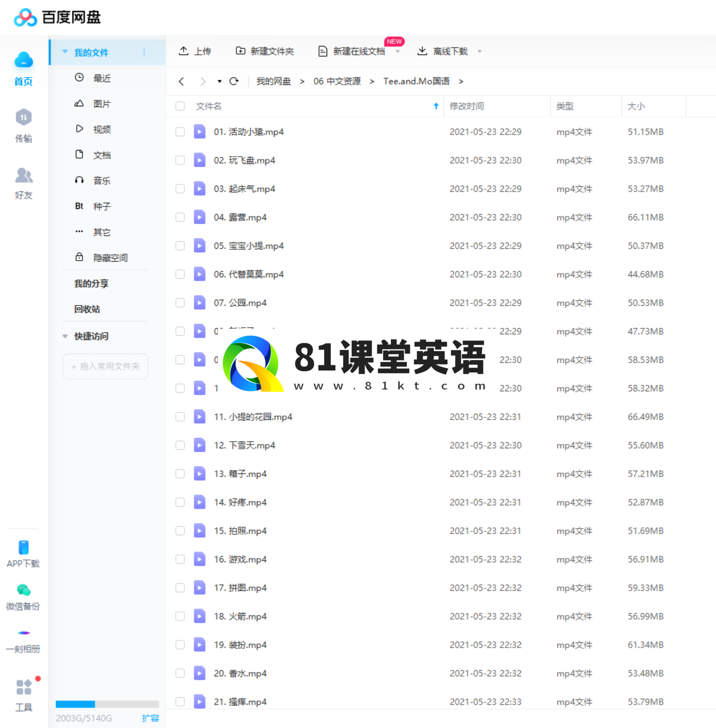Click the 拖入常用文件夹 drop area
This screenshot has width=716, height=728.
click(x=105, y=366)
